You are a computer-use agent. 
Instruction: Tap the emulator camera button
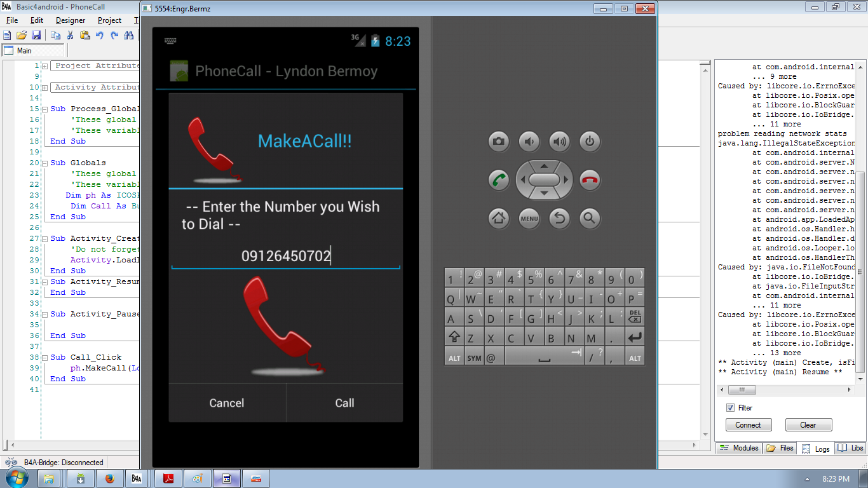click(499, 142)
